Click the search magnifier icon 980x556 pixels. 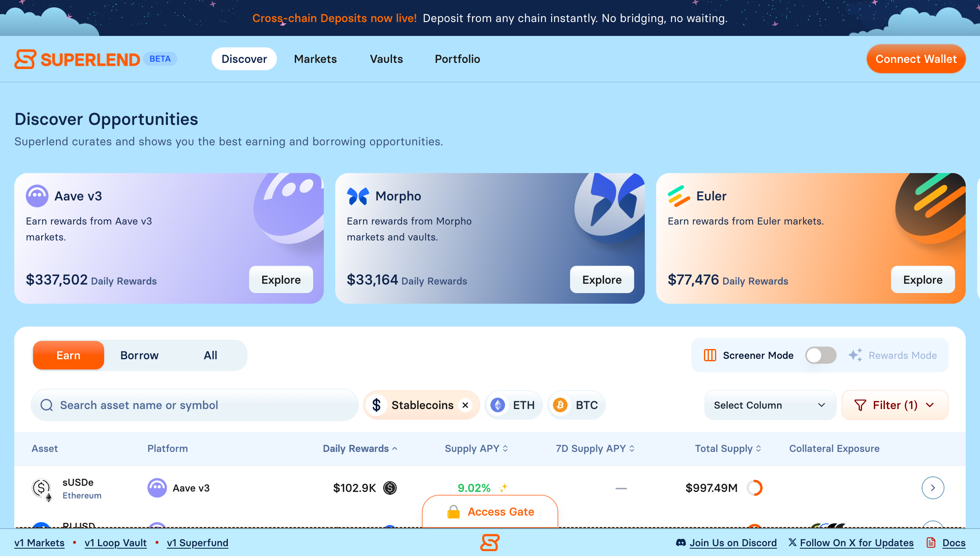47,405
